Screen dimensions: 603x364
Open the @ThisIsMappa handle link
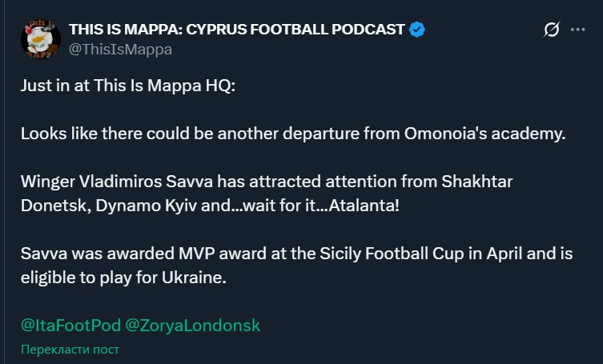click(120, 49)
